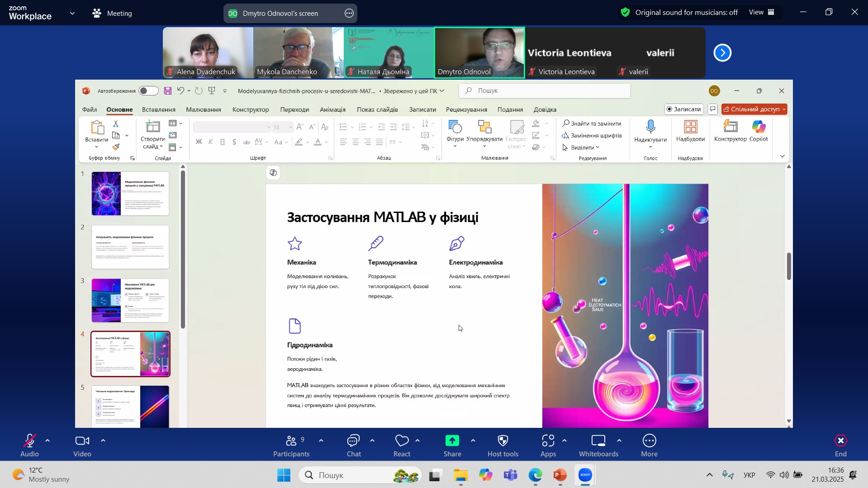868x488 pixels.
Task: Expand the Zoom View dropdown
Action: coord(762,13)
